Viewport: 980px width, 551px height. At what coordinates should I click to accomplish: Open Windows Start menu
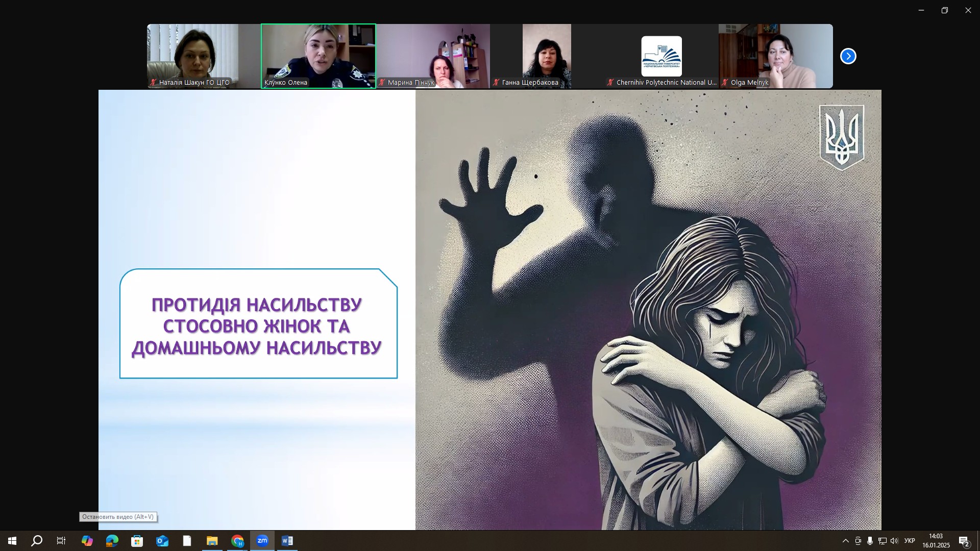point(12,541)
